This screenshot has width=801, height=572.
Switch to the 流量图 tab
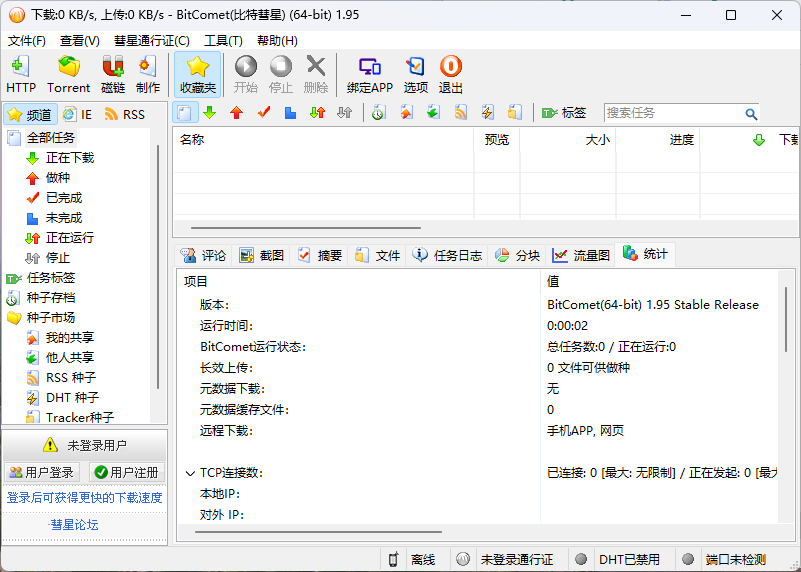(581, 255)
